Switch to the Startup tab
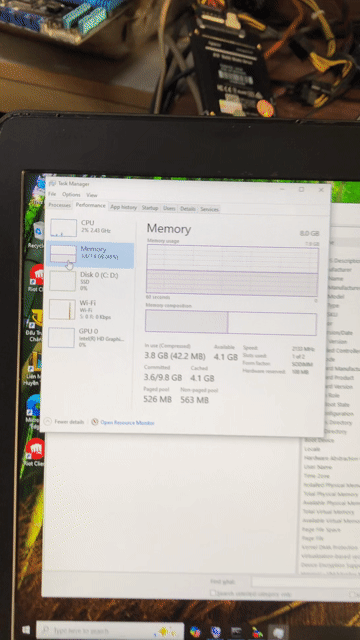The image size is (360, 640). coord(149,208)
